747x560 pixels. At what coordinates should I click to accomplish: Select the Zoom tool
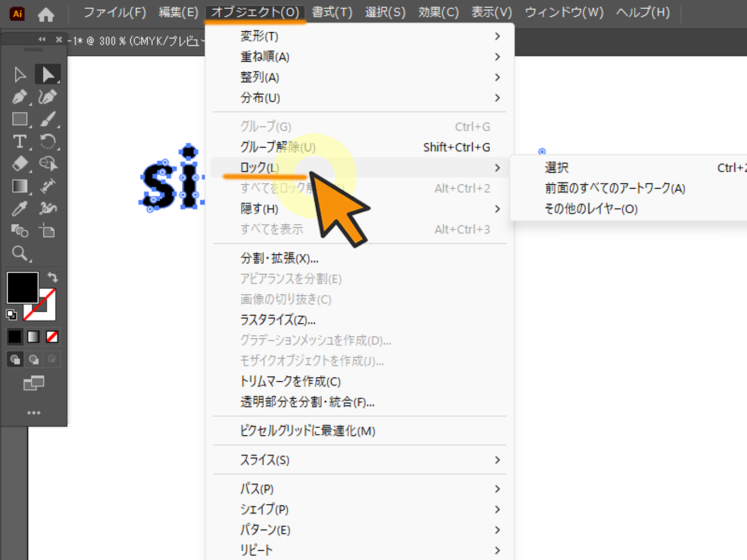point(20,253)
